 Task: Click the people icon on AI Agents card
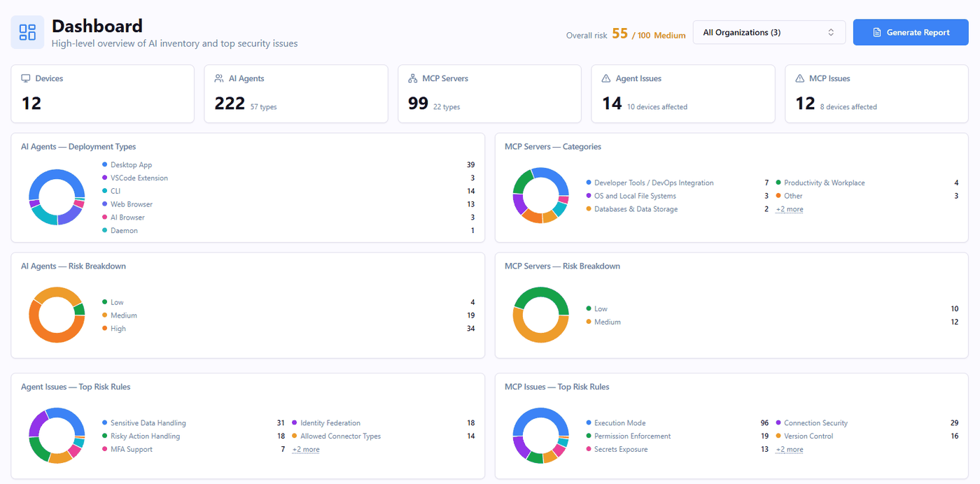click(x=219, y=78)
